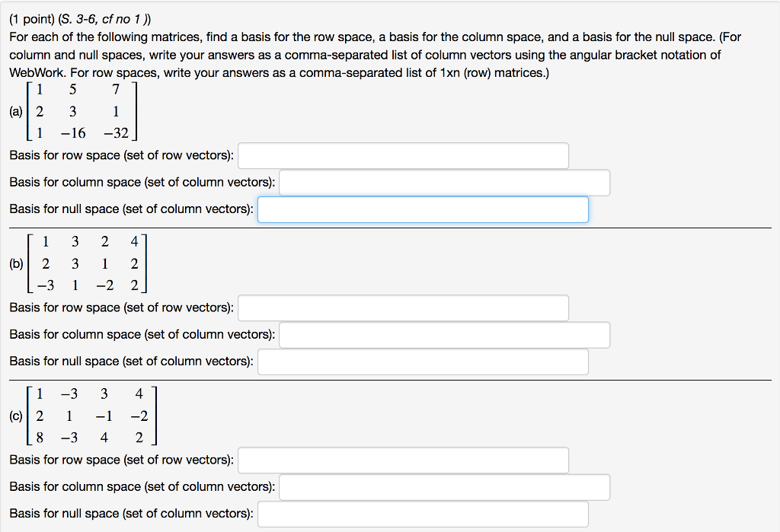Click the null space answer field for matrix (c)
Viewport: 780px width, 532px height.
point(423,513)
